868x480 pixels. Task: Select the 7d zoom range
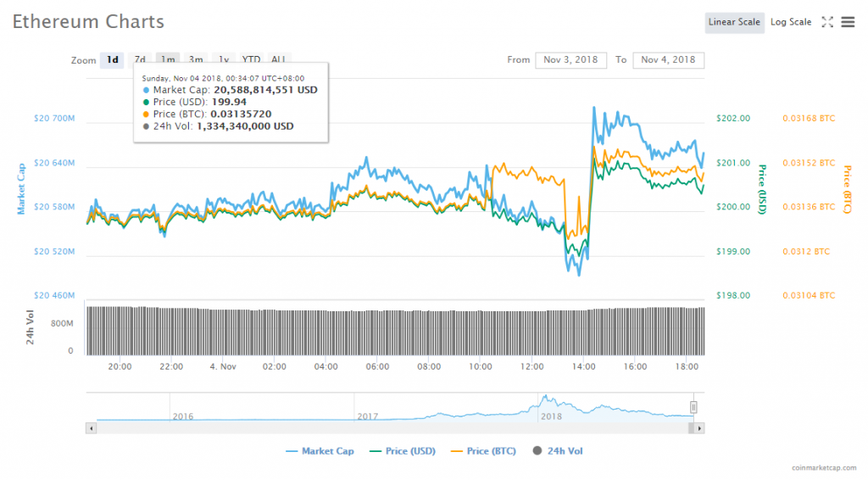tap(140, 59)
